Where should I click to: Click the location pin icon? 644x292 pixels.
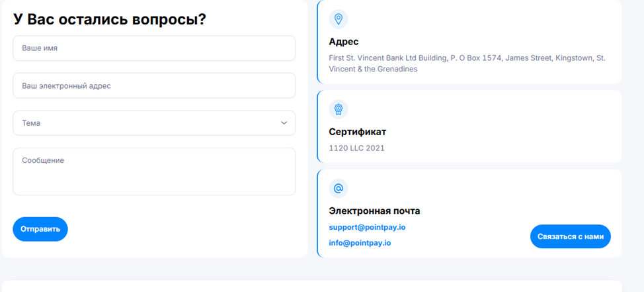pos(339,19)
